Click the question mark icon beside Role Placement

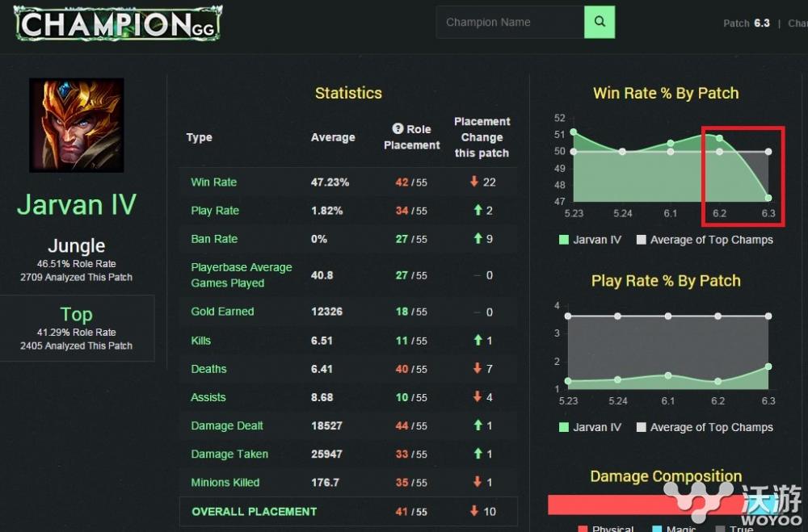[x=398, y=128]
